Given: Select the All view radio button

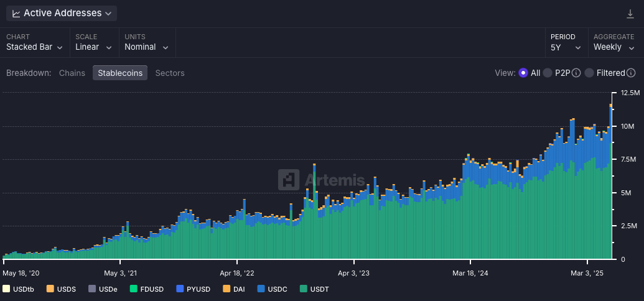Looking at the screenshot, I should tap(523, 73).
